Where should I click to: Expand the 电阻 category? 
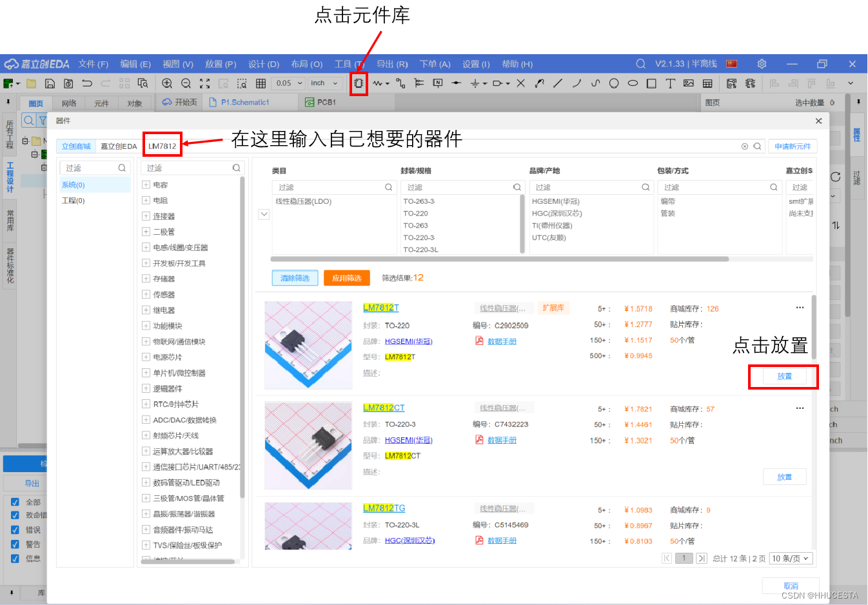coord(146,201)
